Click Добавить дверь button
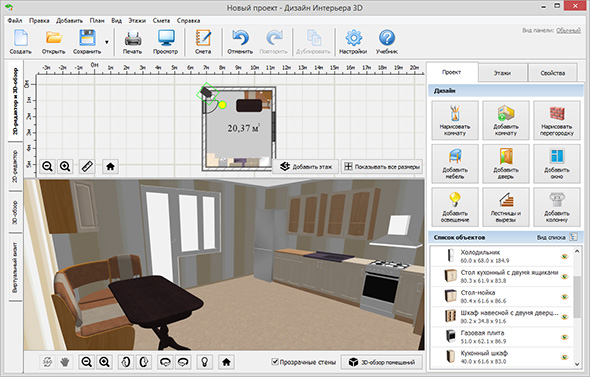The width and height of the screenshot is (590, 377). [506, 164]
